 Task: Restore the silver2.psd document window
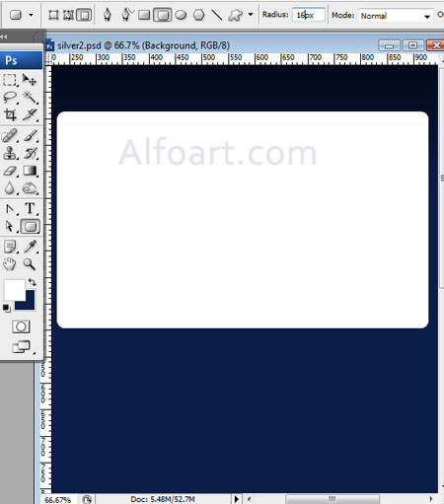tap(412, 45)
